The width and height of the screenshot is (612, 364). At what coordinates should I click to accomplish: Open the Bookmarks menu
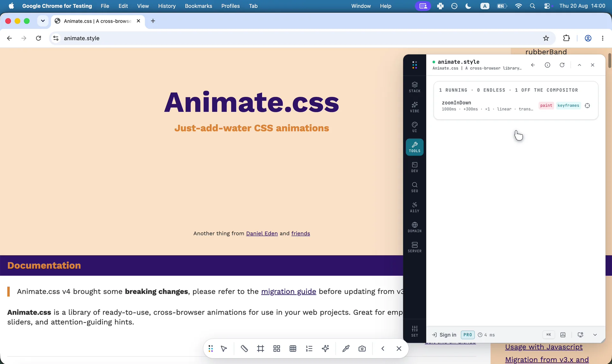pyautogui.click(x=198, y=6)
